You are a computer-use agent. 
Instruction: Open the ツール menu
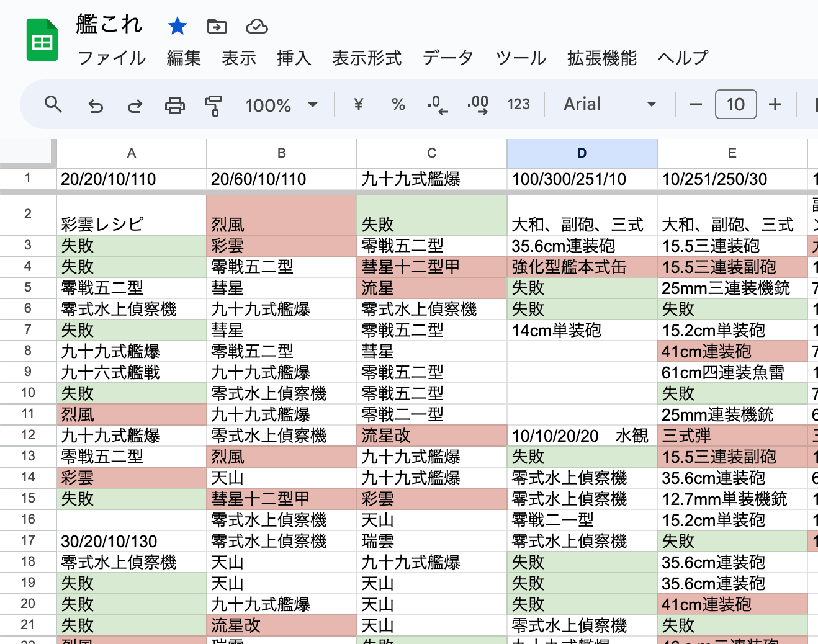(521, 58)
